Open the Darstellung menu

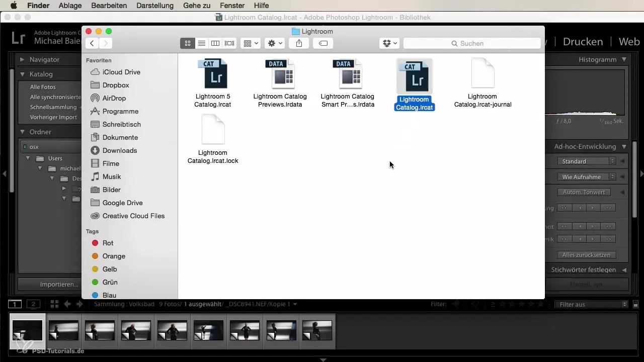tap(155, 6)
